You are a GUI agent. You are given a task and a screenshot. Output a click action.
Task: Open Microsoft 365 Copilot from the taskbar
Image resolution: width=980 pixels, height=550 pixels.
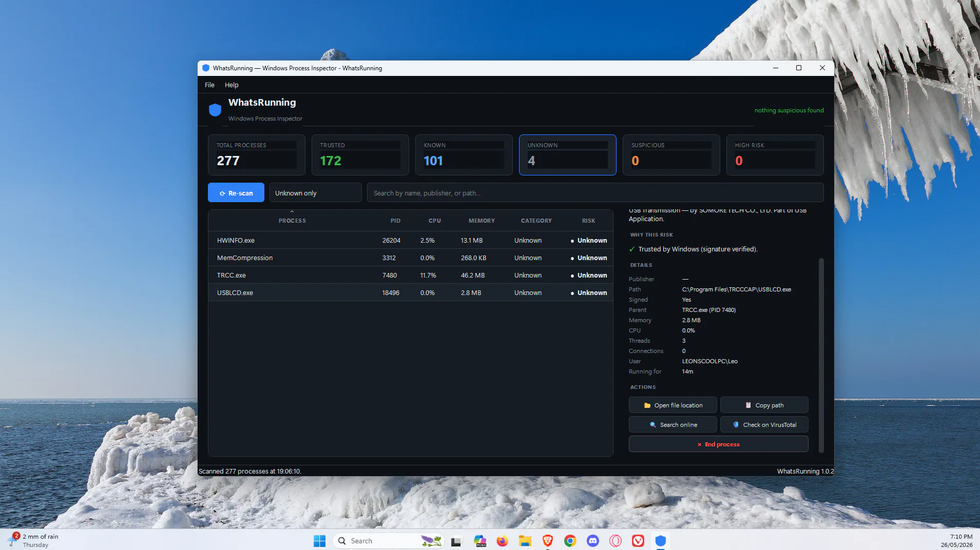480,541
